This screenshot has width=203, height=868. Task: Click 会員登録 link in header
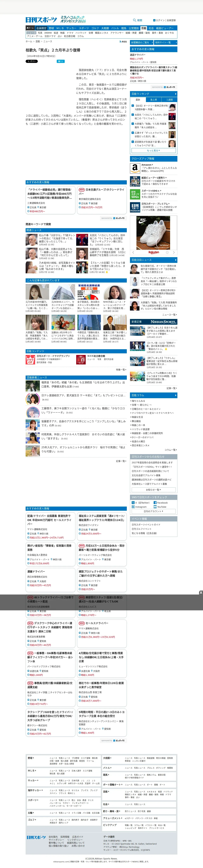click(x=171, y=20)
